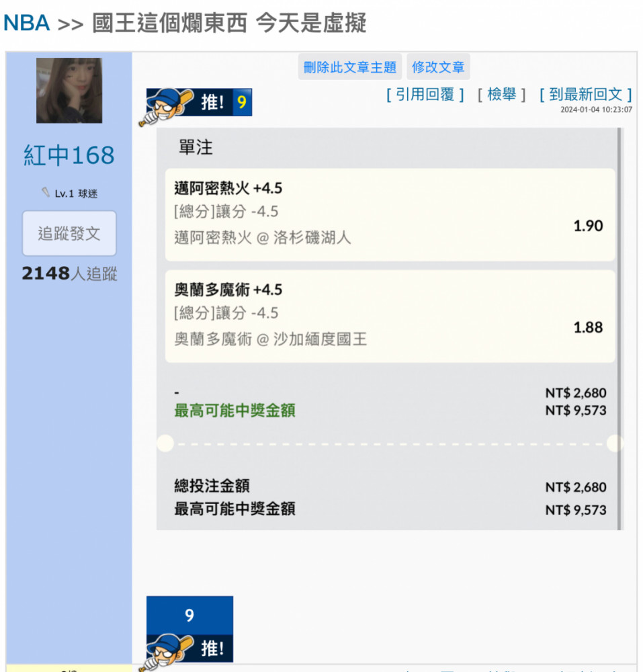This screenshot has width=643, height=672.
Task: Open the NBA board breadcrumb link
Action: 27,23
